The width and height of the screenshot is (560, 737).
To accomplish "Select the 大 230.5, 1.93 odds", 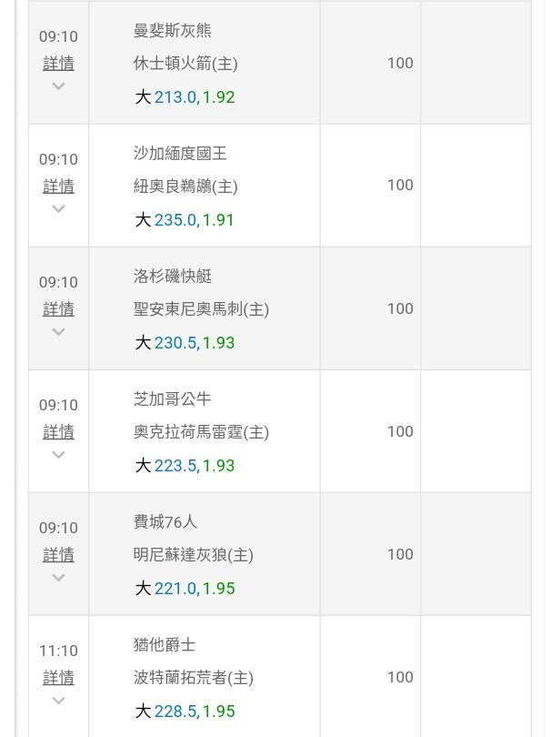I will pos(185,343).
